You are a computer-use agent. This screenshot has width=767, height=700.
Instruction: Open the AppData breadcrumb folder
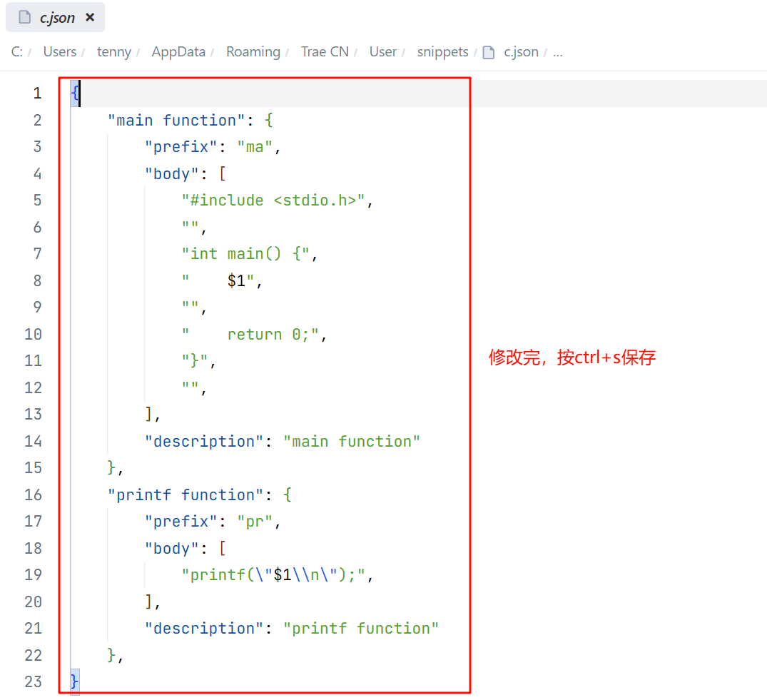178,52
